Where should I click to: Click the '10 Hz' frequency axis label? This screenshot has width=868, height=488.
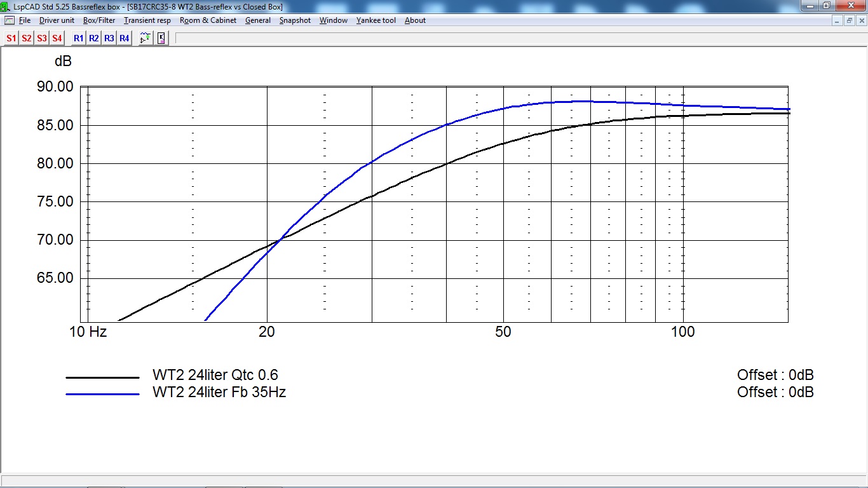(88, 332)
